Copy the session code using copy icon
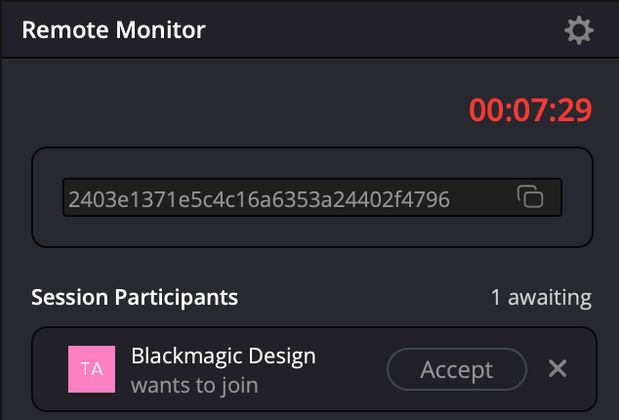The height and width of the screenshot is (420, 619). click(x=530, y=196)
